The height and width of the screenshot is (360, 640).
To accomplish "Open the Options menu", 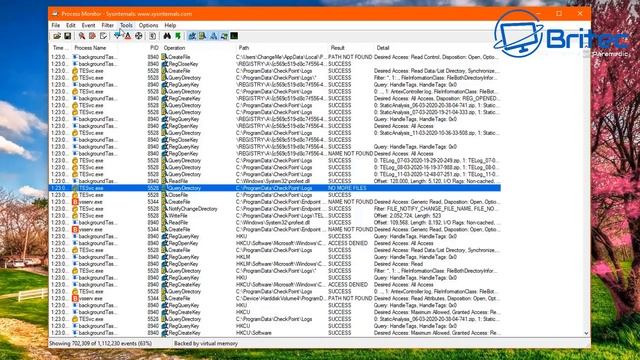I will click(x=148, y=25).
